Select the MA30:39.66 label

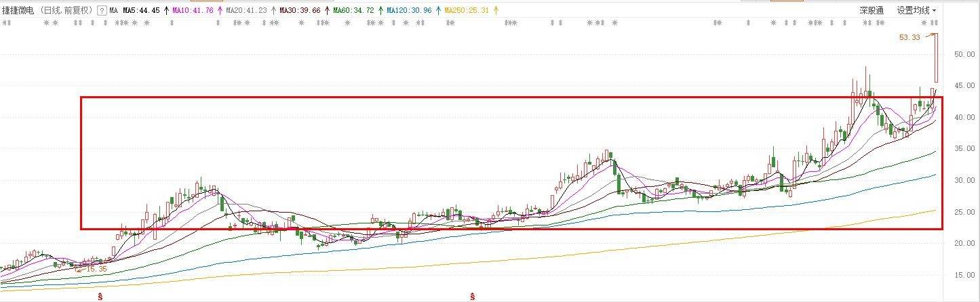pyautogui.click(x=300, y=11)
